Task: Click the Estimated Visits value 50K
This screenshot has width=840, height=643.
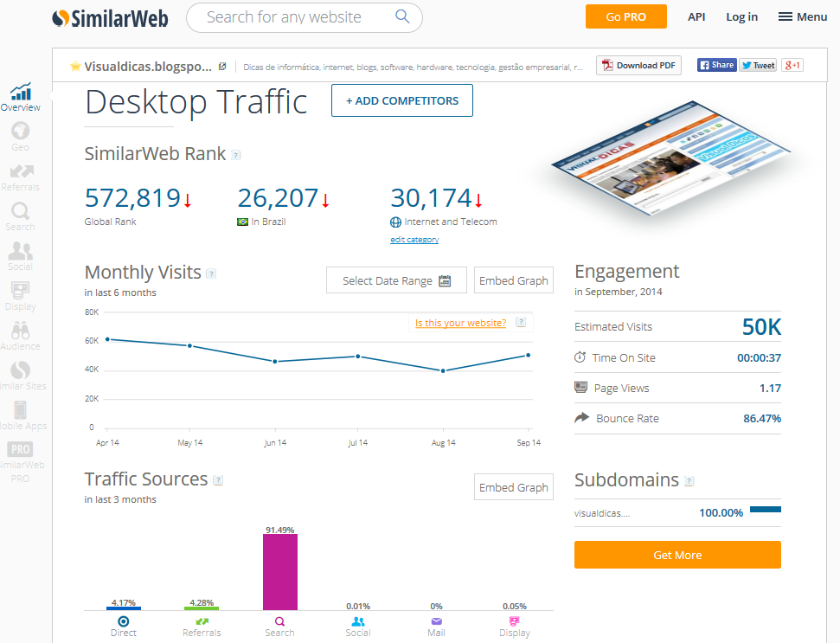Action: pos(762,326)
